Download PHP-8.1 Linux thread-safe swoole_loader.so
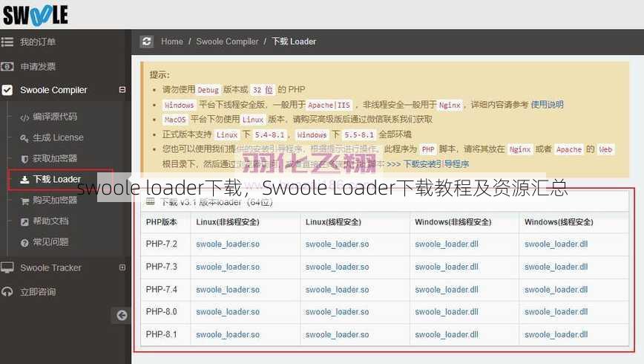644x364 pixels. point(337,335)
